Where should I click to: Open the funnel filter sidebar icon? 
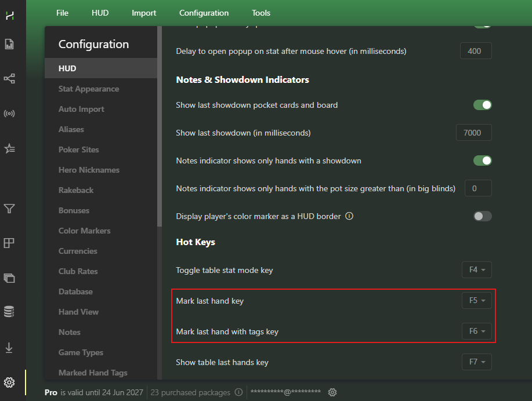[9, 209]
